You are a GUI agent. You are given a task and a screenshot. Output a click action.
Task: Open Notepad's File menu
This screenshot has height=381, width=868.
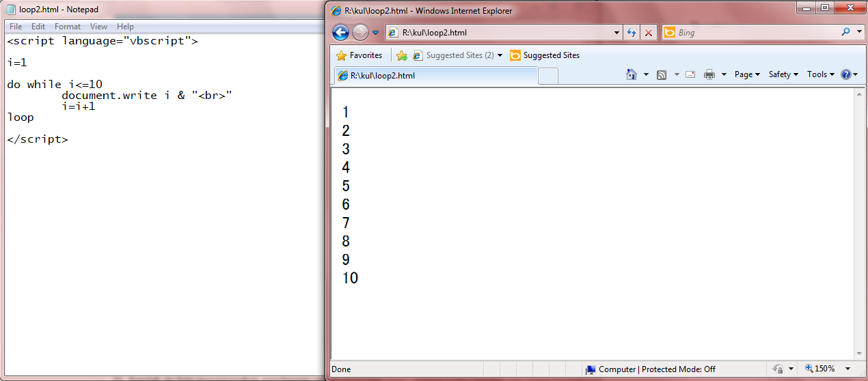tap(16, 27)
